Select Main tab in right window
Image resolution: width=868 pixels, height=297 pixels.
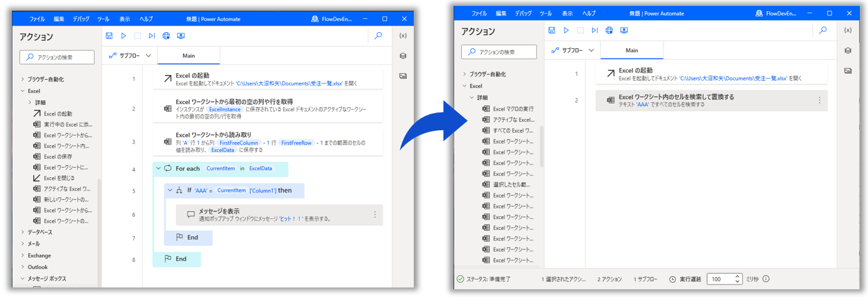pos(632,50)
